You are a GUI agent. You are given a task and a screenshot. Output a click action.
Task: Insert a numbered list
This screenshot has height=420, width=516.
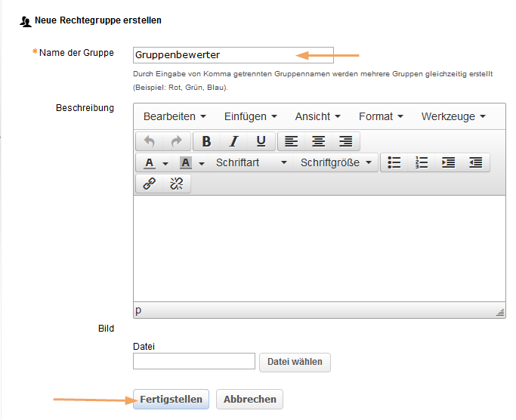(x=422, y=162)
